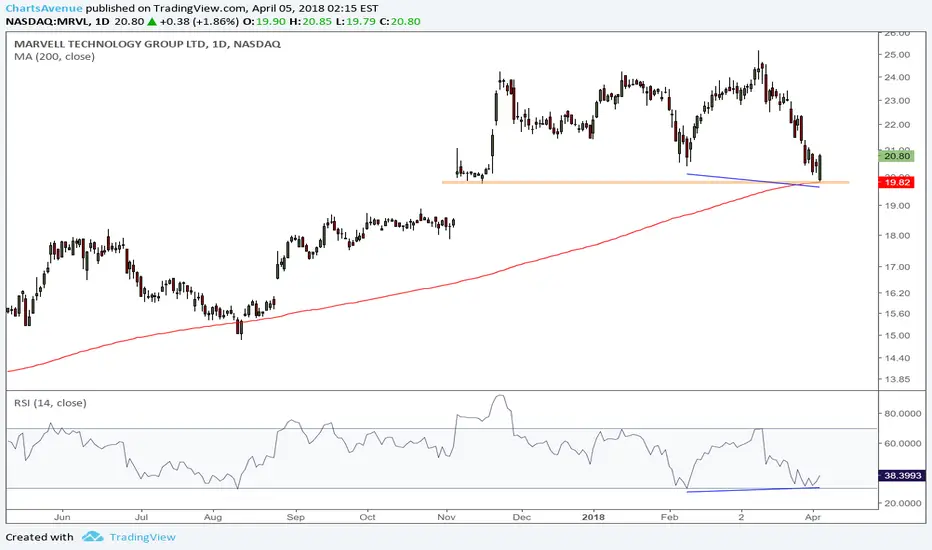Open the ChartsAvenue author link
Viewport: 932px width, 550px height.
coord(44,8)
